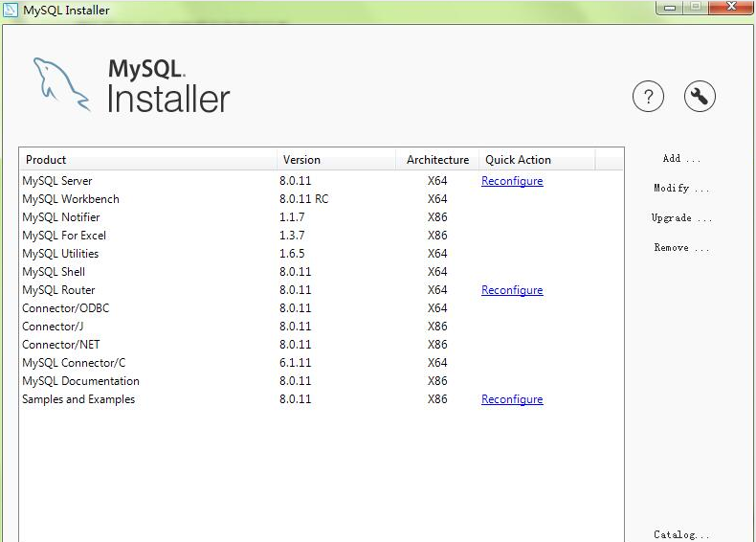Click version 1.3.7 of MySQL For Excel
756x542 pixels.
[292, 236]
